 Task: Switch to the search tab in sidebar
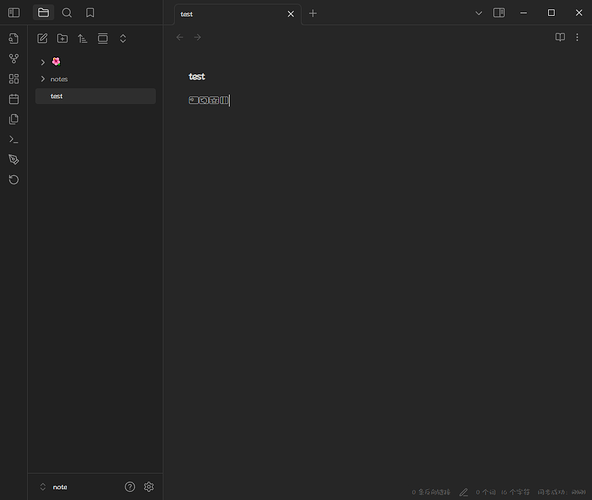pos(66,12)
